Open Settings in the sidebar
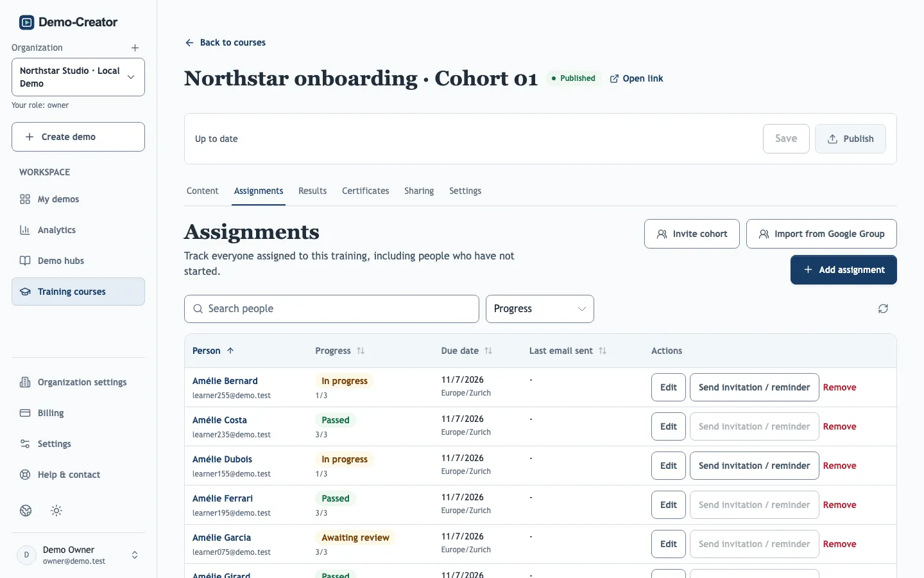 pyautogui.click(x=78, y=444)
